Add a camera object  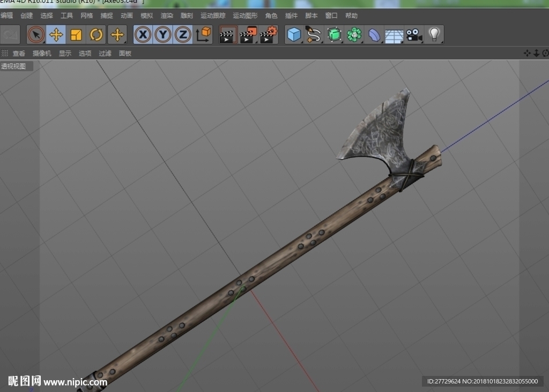pos(414,35)
